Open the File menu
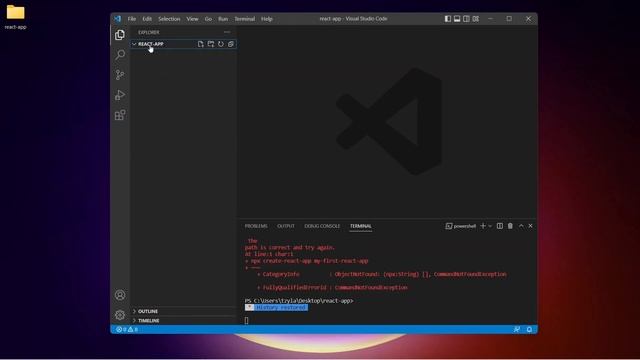Viewport: 640px width, 360px height. [131, 19]
